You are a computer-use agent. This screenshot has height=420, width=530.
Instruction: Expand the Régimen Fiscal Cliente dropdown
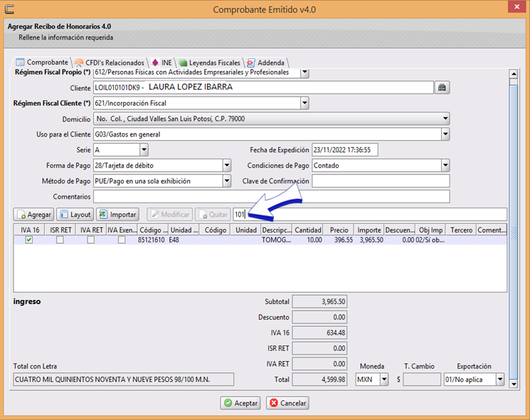click(304, 103)
